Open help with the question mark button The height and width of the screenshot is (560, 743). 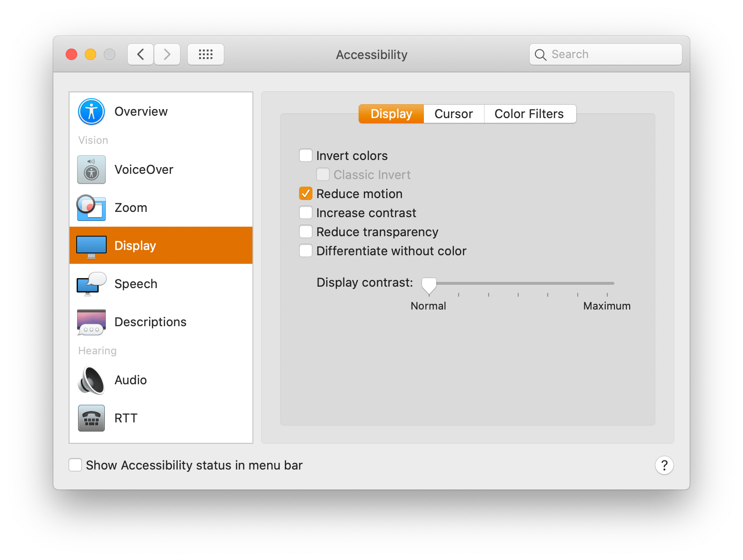click(x=664, y=465)
